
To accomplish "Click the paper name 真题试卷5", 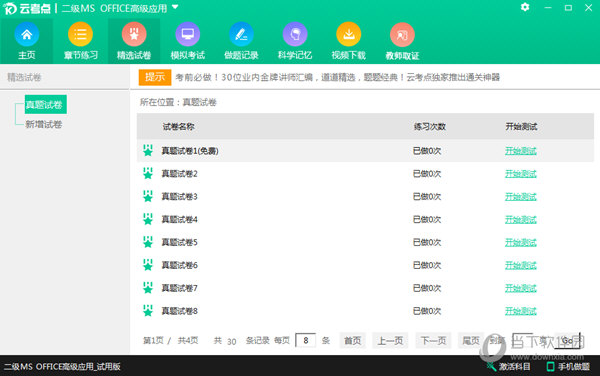I will point(179,242).
